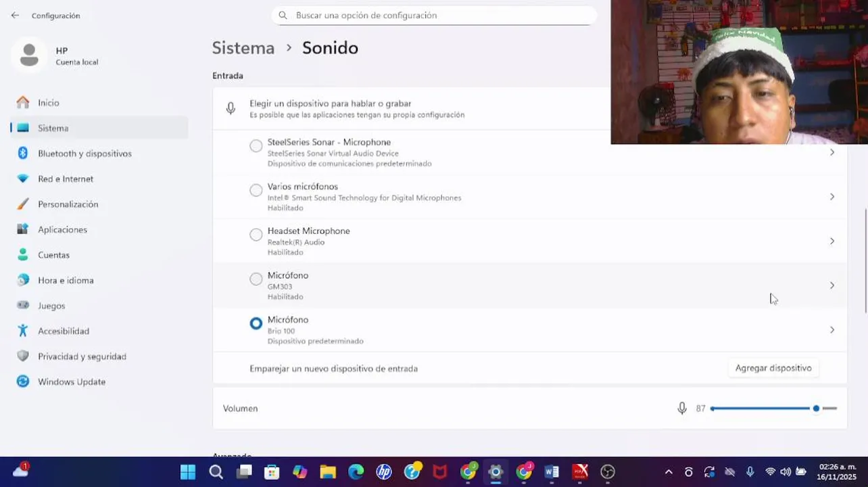Open the HP app from the taskbar
The height and width of the screenshot is (487, 868).
pyautogui.click(x=384, y=472)
